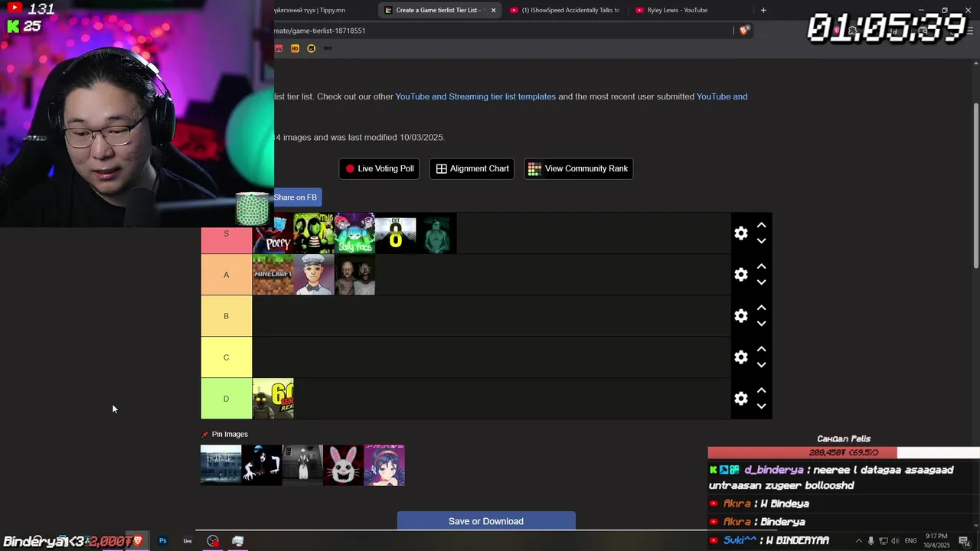
Task: Move D tier row up with chevron
Action: [x=761, y=391]
